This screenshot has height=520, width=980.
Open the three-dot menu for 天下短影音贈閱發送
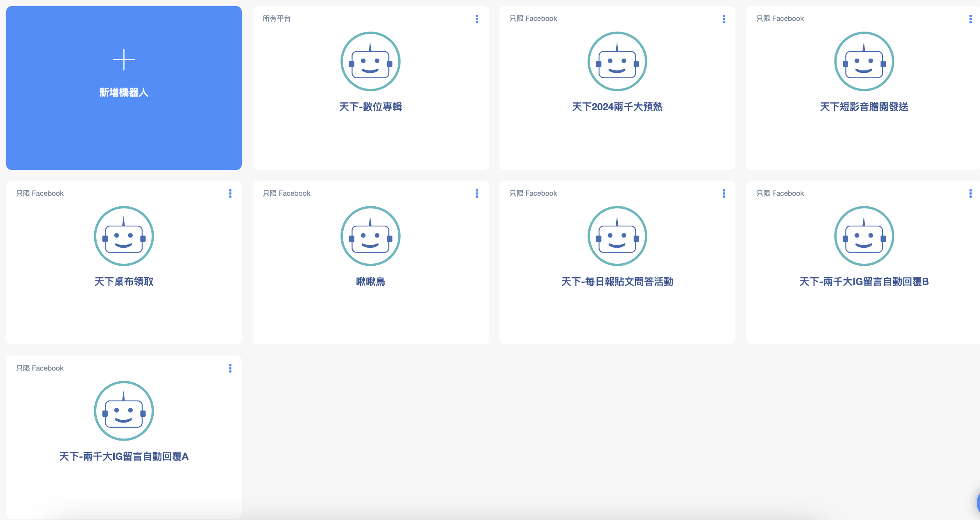[971, 19]
